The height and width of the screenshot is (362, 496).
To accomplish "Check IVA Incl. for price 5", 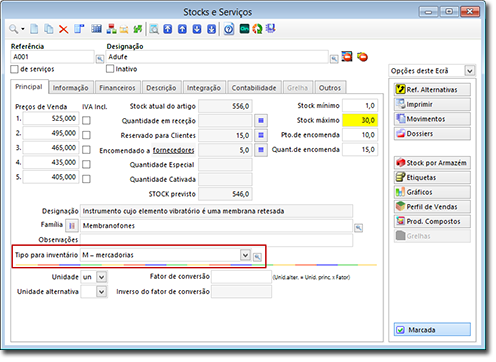I will [86, 179].
